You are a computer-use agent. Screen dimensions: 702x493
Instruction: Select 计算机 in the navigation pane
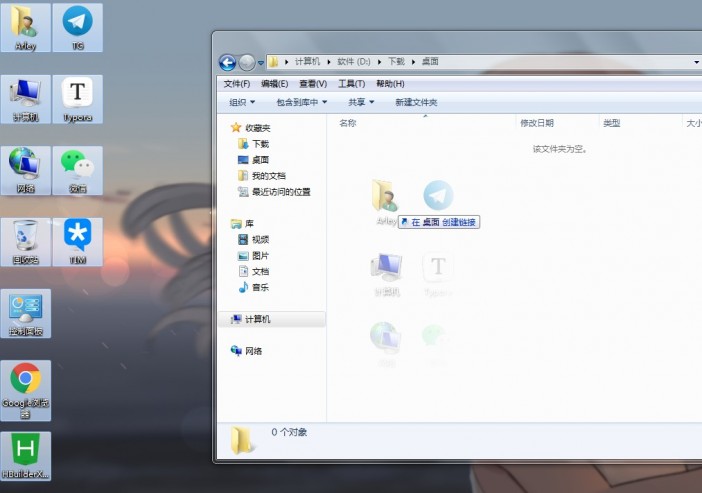258,319
